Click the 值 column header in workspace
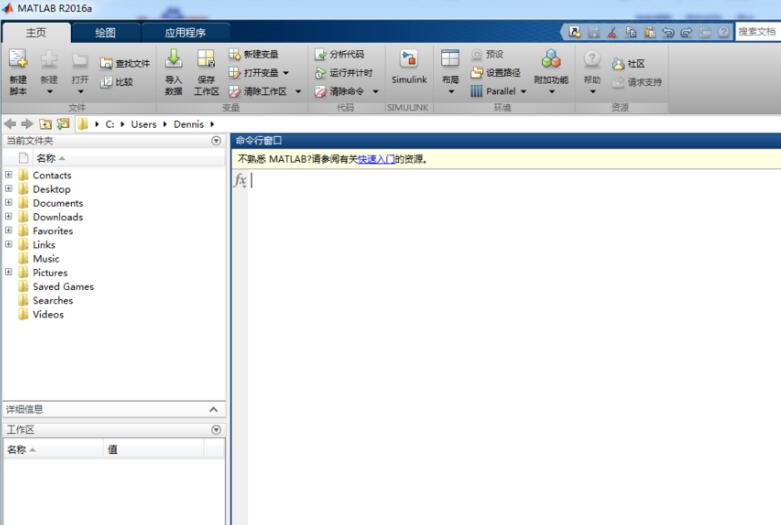 point(153,449)
